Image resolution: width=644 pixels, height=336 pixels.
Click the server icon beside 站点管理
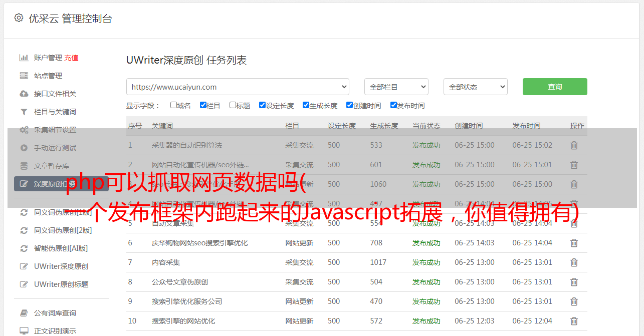(24, 76)
